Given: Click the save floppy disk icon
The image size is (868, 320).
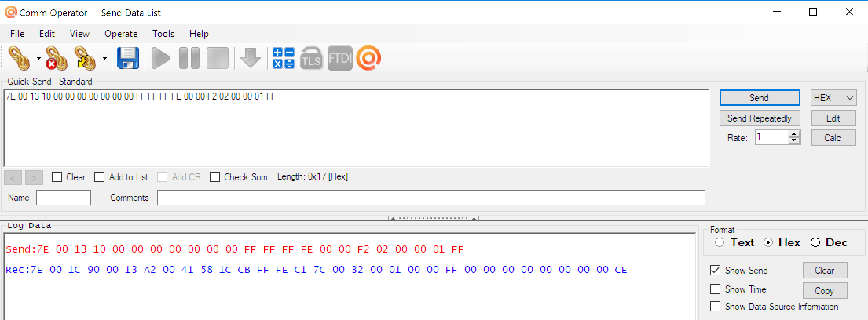Looking at the screenshot, I should click(128, 58).
